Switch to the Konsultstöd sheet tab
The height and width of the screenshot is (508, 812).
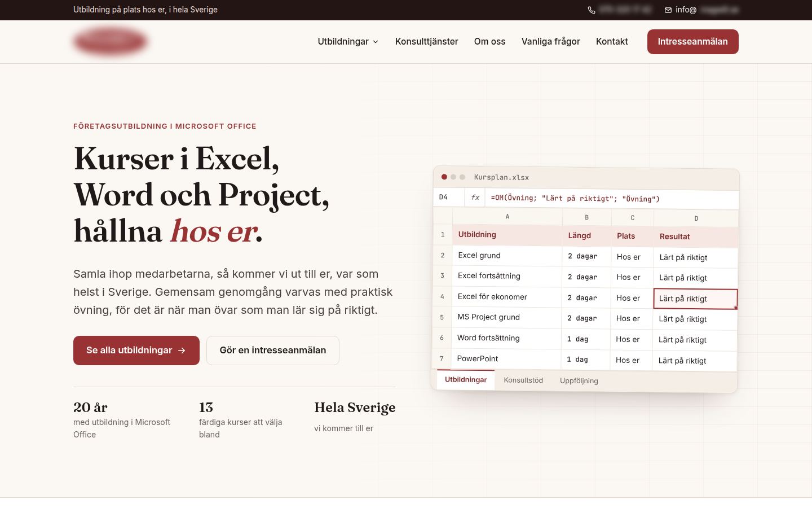[x=523, y=380]
